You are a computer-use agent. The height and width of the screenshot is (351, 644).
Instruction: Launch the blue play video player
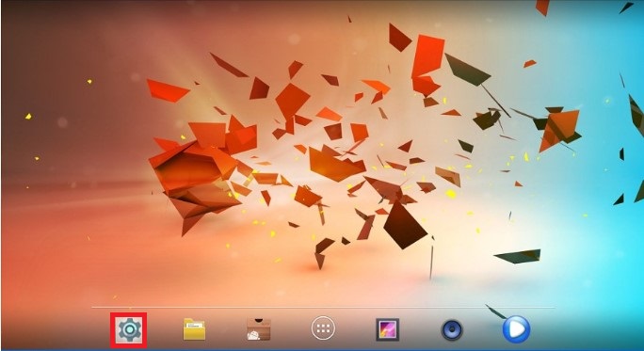point(516,328)
